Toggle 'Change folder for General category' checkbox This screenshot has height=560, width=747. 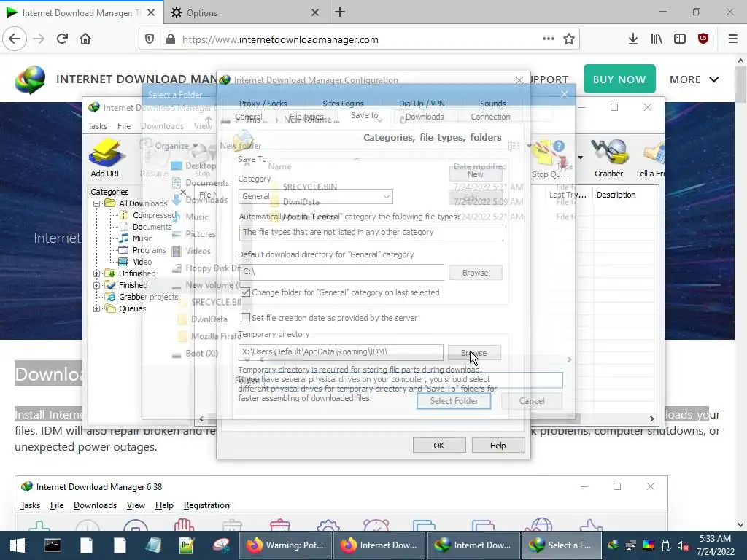[x=245, y=292]
